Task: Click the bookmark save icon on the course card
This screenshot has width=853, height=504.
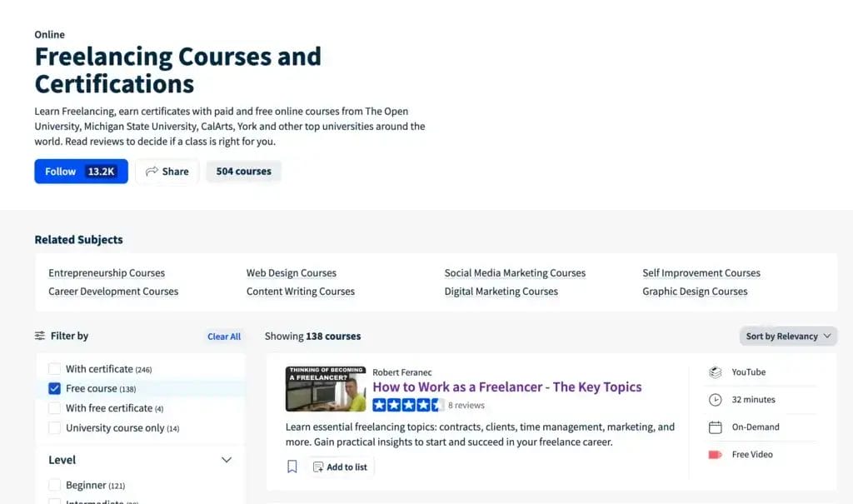Action: click(x=292, y=467)
